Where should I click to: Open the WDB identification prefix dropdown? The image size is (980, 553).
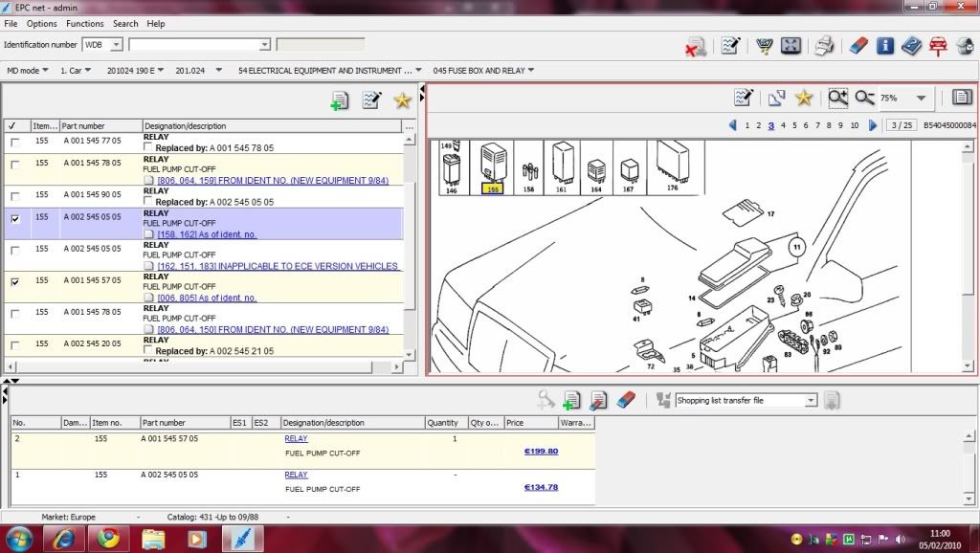click(116, 45)
